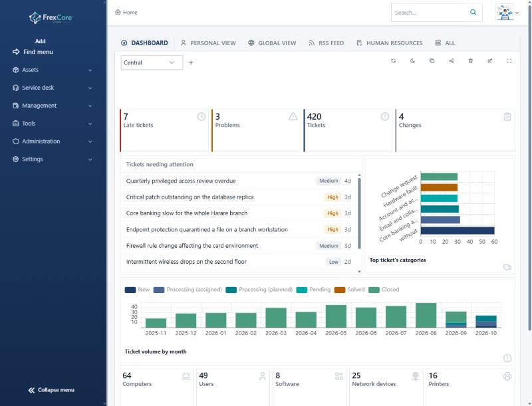This screenshot has width=532, height=406.
Task: Click the laptop icon on Computers card
Action: [186, 376]
